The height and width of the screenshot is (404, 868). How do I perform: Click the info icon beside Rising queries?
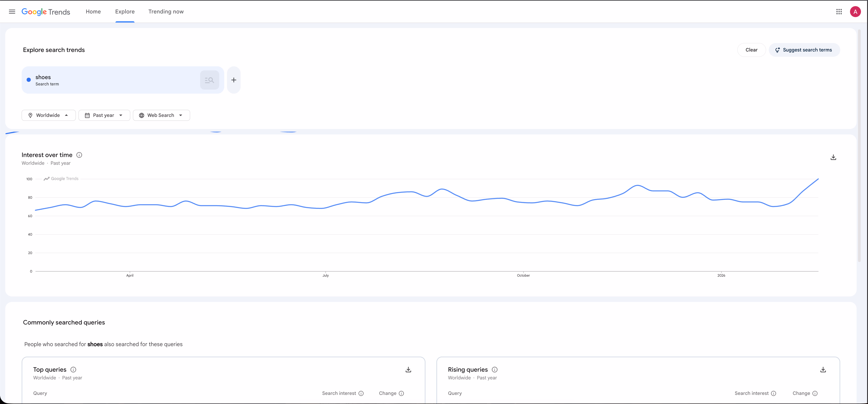494,369
